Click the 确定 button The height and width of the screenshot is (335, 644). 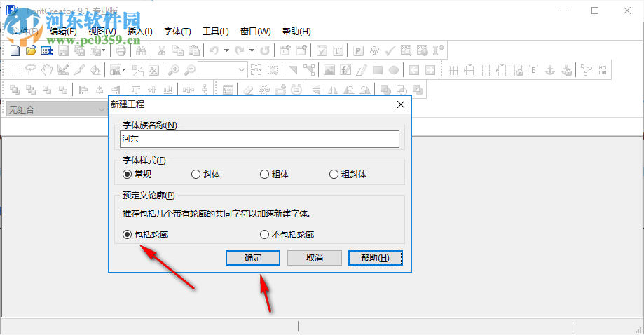point(253,258)
